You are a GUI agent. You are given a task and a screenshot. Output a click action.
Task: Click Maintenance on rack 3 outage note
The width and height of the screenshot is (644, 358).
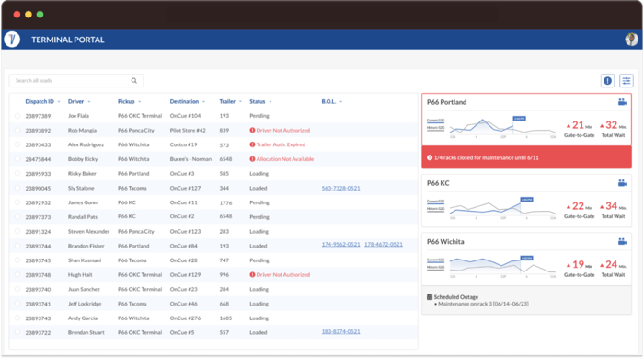tap(483, 304)
